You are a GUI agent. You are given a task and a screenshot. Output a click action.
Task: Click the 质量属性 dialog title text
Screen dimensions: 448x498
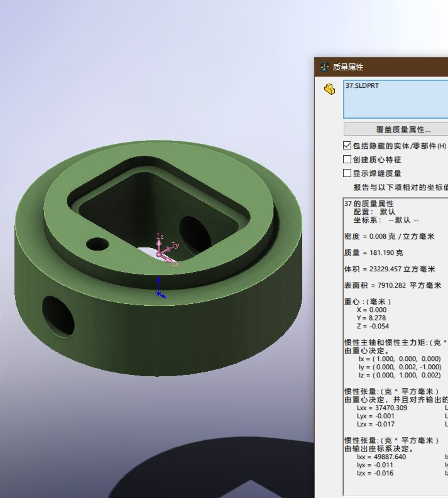coord(347,67)
